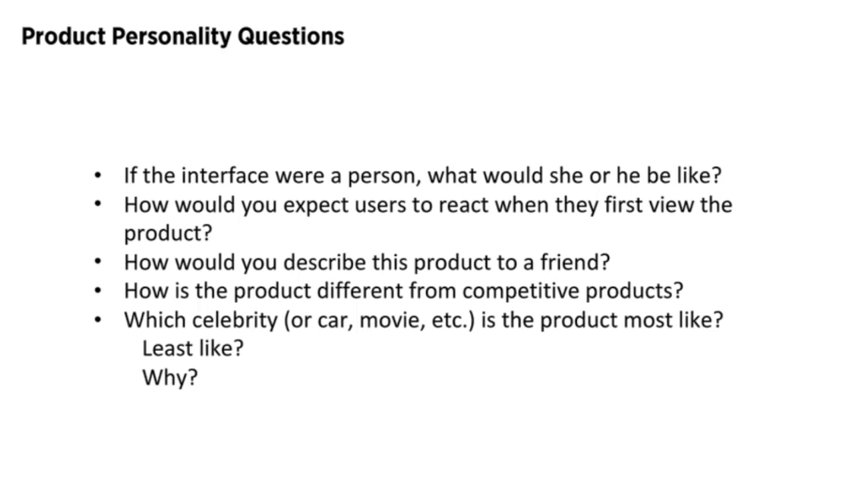Click the "different from competitive products" question
This screenshot has height=484, width=868.
click(403, 292)
